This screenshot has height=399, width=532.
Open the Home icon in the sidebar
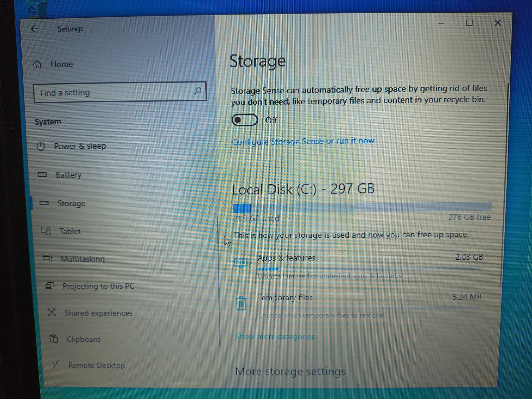point(37,64)
